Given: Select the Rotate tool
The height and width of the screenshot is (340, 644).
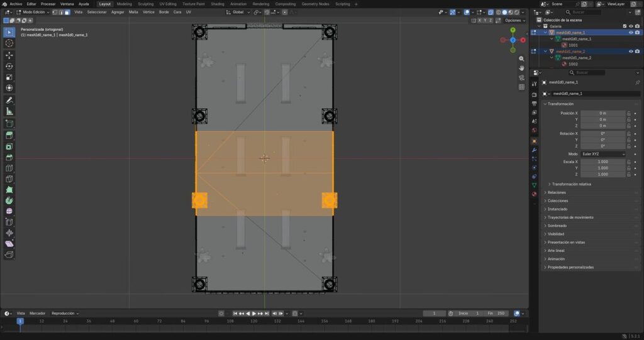Looking at the screenshot, I should click(9, 66).
